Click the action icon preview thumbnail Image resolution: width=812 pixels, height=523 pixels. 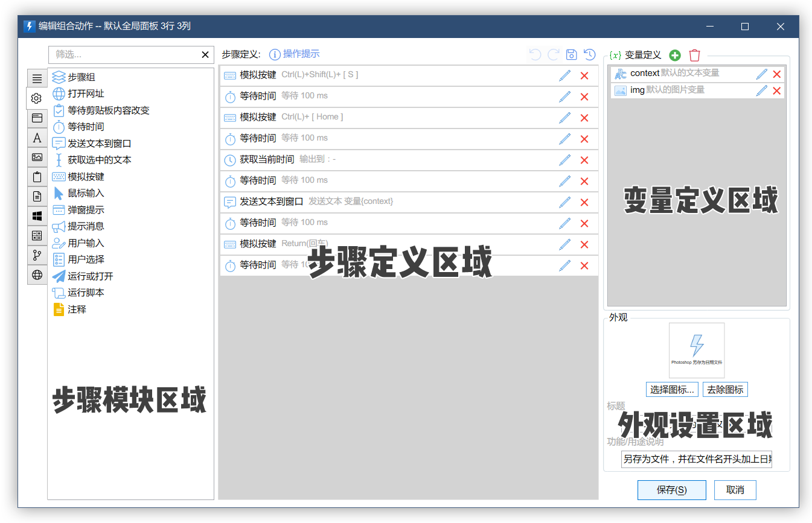(x=697, y=350)
